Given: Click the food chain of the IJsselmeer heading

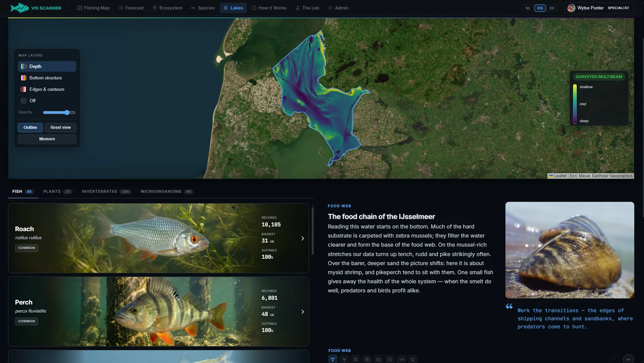Looking at the screenshot, I should pyautogui.click(x=381, y=217).
